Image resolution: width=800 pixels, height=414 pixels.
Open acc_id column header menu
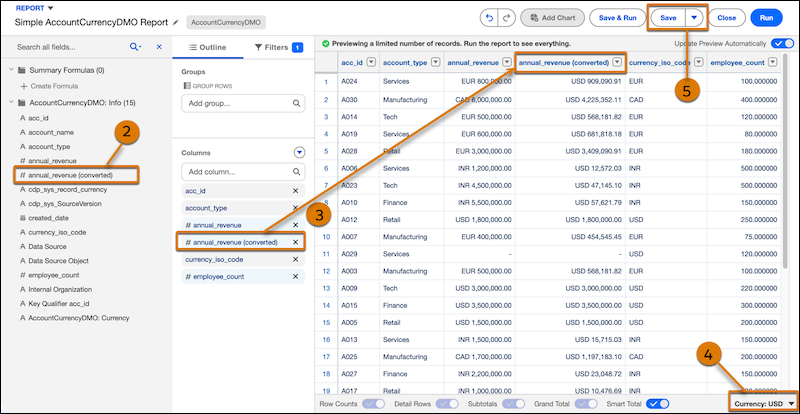371,62
